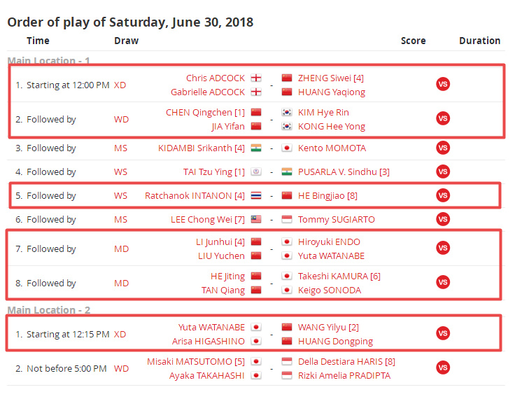The height and width of the screenshot is (420, 515).
Task: Click the Score column header
Action: tap(413, 41)
